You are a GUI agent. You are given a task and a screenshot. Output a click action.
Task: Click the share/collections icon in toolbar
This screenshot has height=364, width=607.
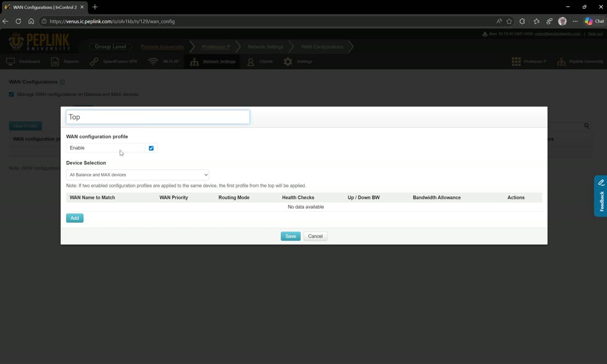pos(549,22)
